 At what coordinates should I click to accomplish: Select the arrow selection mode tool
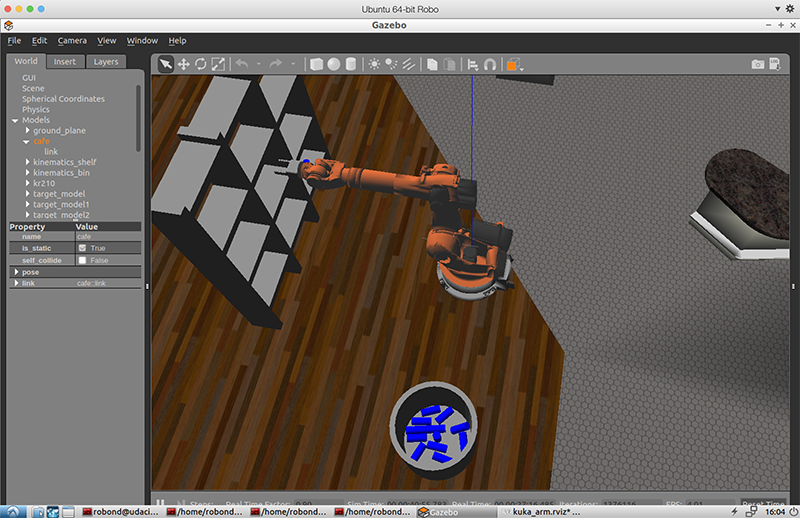[166, 64]
